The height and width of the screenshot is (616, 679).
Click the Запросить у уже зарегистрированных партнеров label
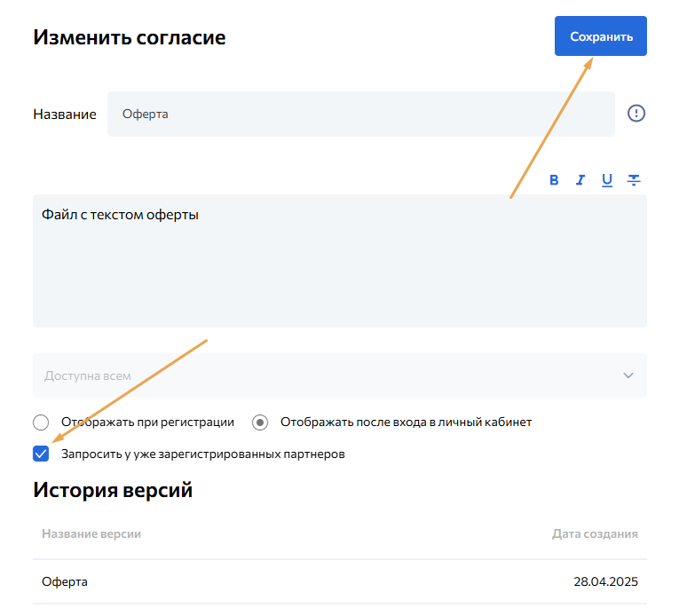coord(202,454)
